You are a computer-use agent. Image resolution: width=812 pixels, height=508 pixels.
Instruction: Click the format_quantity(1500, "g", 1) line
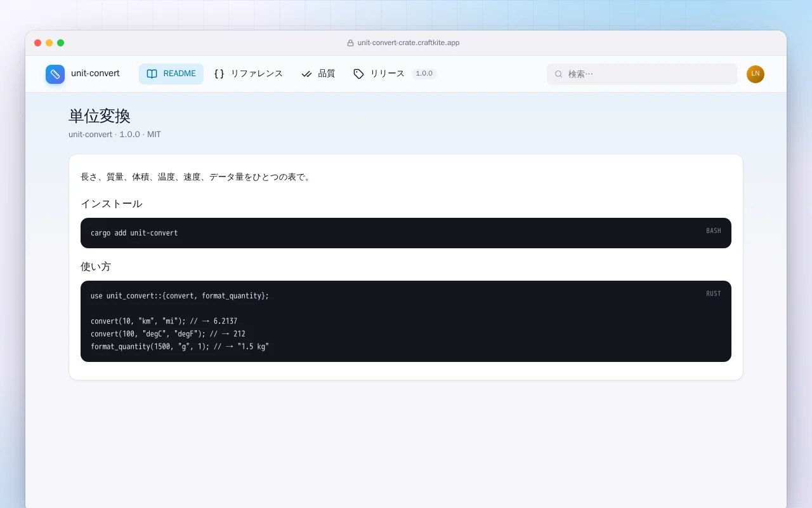pos(180,347)
